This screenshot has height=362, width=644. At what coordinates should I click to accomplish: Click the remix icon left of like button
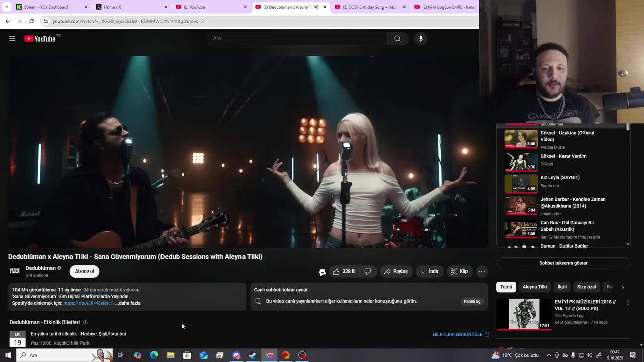tap(323, 272)
